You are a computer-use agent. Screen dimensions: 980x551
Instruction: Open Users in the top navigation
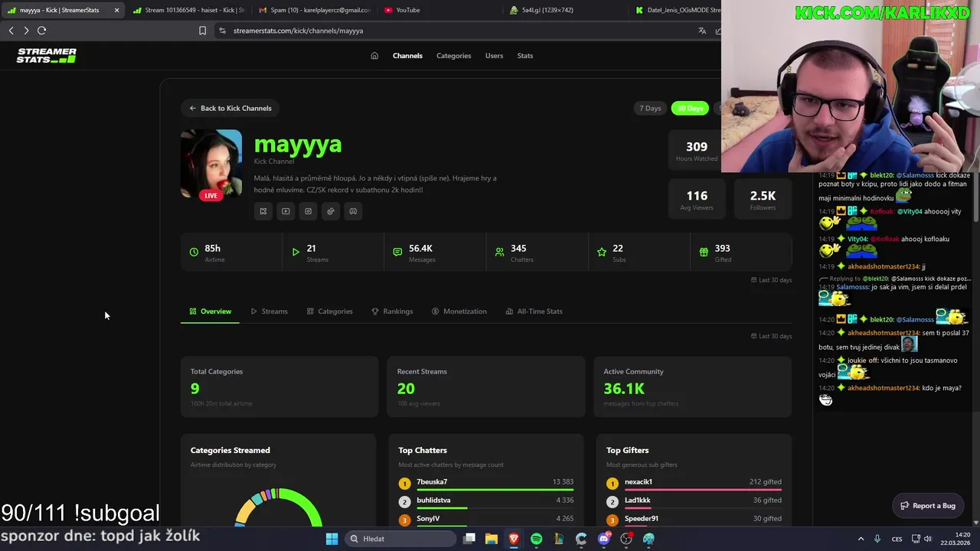(494, 56)
